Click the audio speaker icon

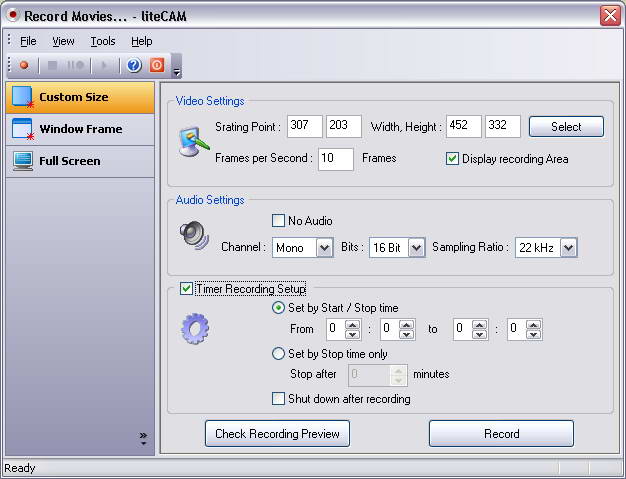194,236
